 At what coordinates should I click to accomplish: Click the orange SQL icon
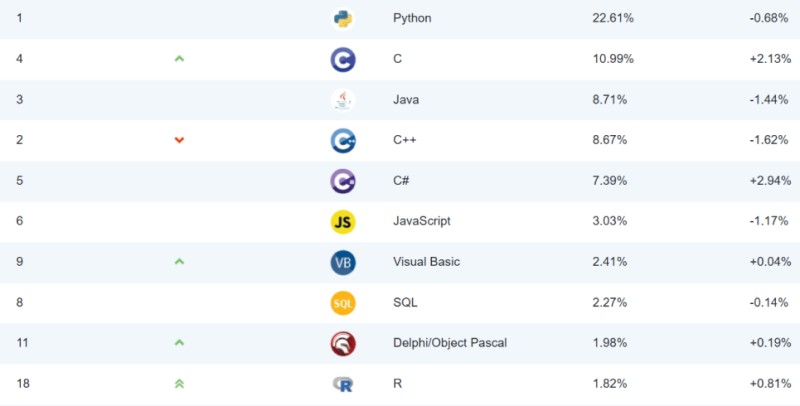343,303
